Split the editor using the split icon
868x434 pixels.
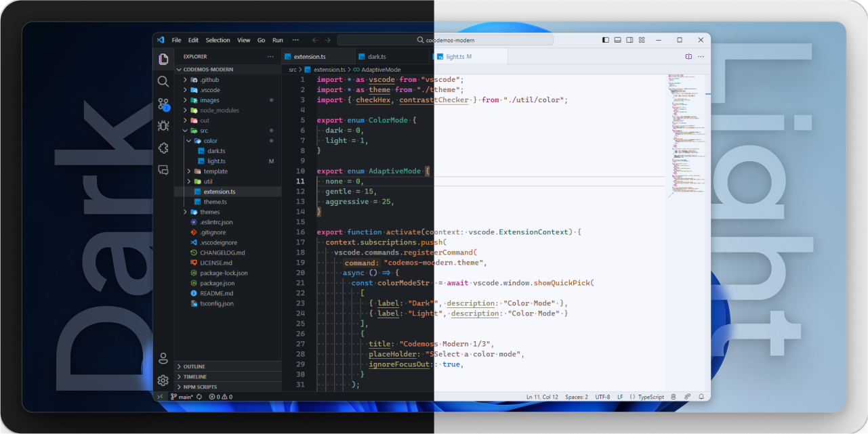point(688,57)
